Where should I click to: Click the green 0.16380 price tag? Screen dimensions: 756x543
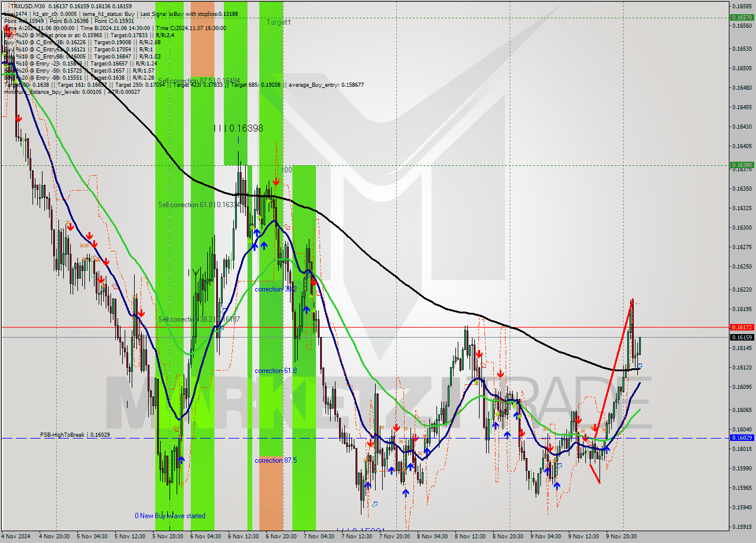tap(742, 165)
